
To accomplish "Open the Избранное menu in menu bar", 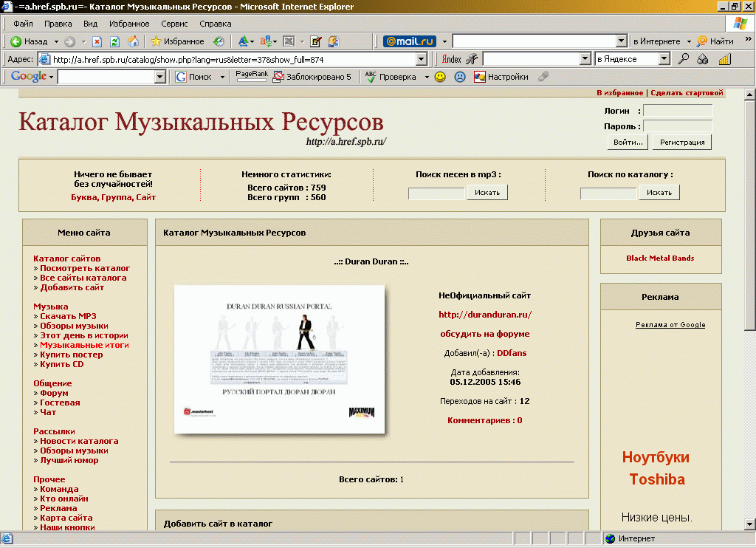I will click(129, 24).
